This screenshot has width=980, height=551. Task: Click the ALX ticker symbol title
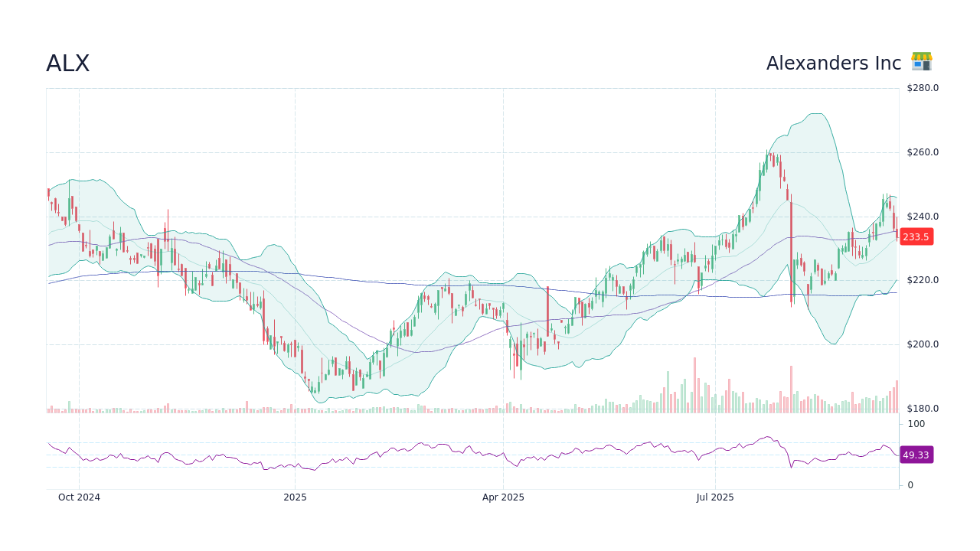pyautogui.click(x=68, y=64)
